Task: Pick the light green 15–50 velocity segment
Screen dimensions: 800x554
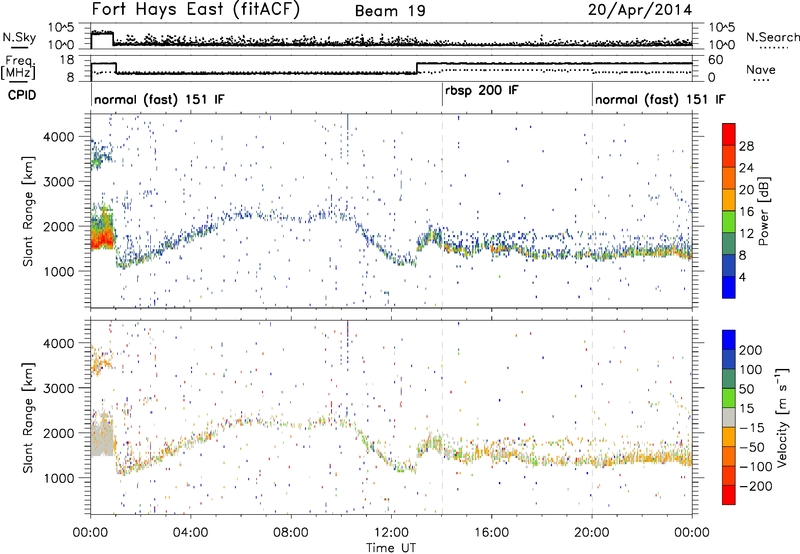Action: [x=729, y=398]
